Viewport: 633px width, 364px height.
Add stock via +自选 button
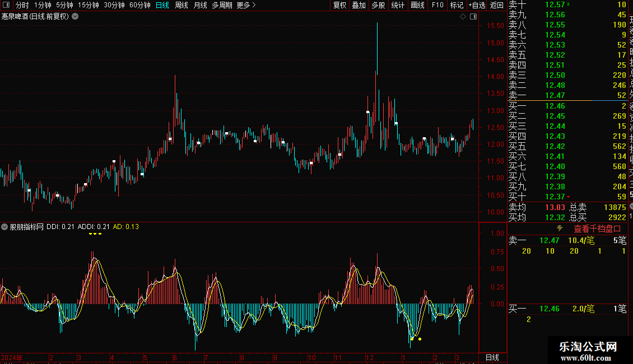click(477, 5)
